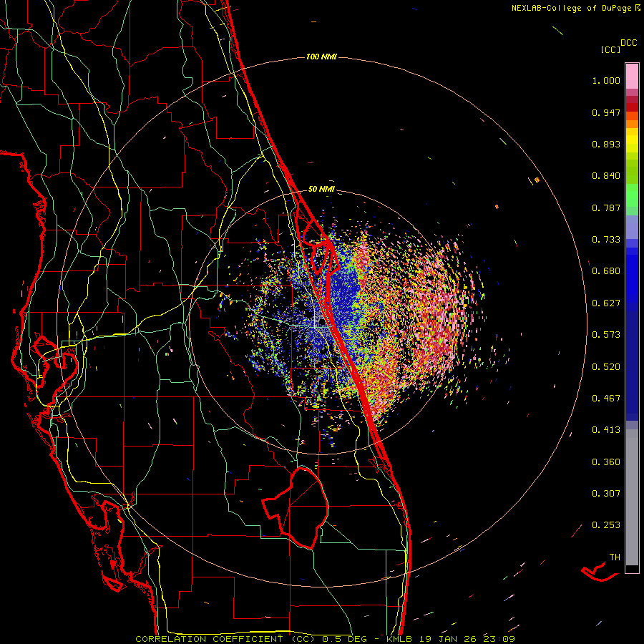Select the 0.893 scale value
The height and width of the screenshot is (644, 644).
coord(606,144)
